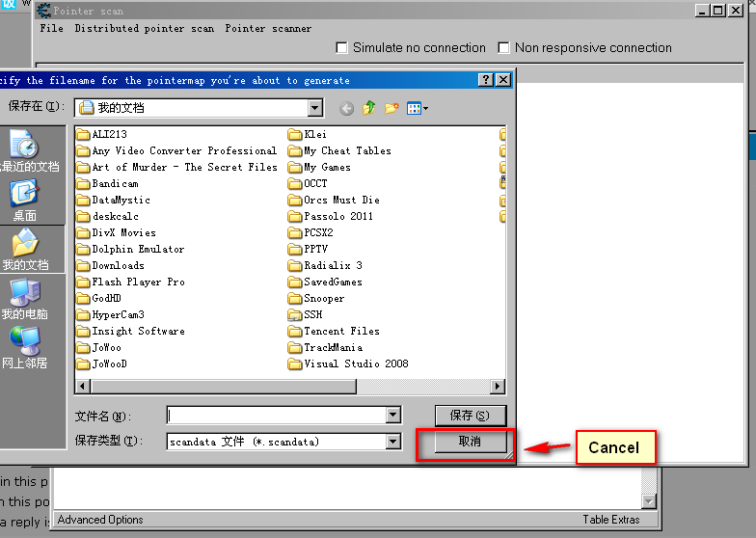Open the Distributed pointer scan menu
The height and width of the screenshot is (538, 756).
pos(144,29)
